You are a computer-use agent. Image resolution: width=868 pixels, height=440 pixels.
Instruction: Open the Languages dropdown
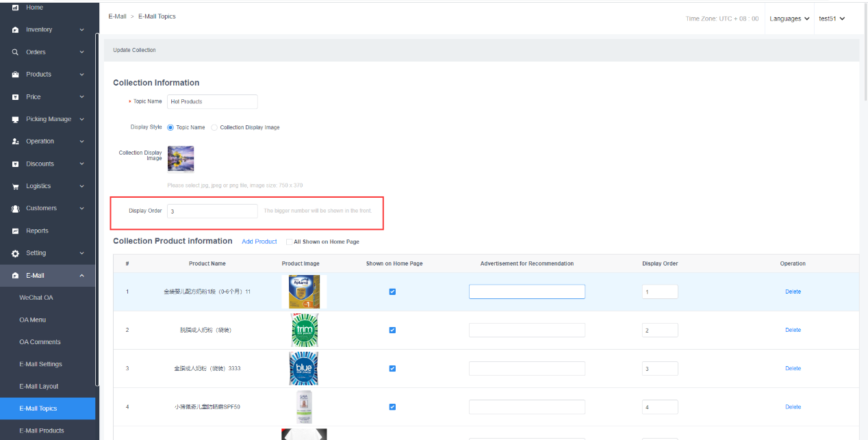789,18
